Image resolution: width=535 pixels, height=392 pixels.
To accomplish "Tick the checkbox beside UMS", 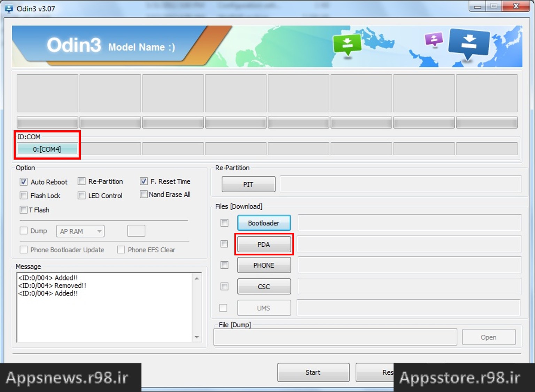I will coord(223,308).
